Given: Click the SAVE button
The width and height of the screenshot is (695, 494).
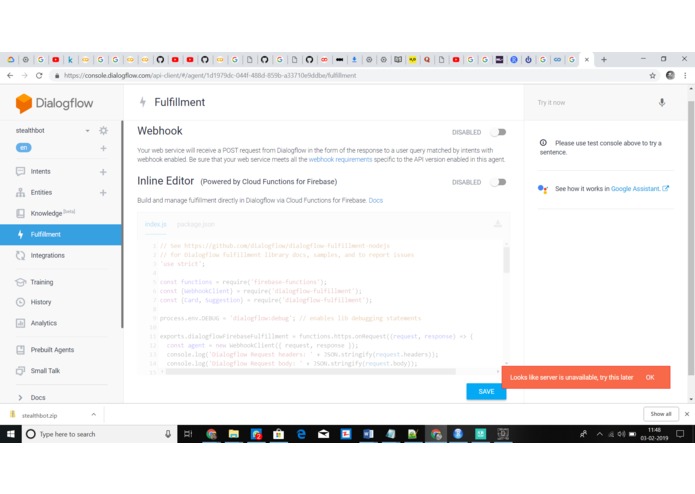Looking at the screenshot, I should (x=486, y=391).
